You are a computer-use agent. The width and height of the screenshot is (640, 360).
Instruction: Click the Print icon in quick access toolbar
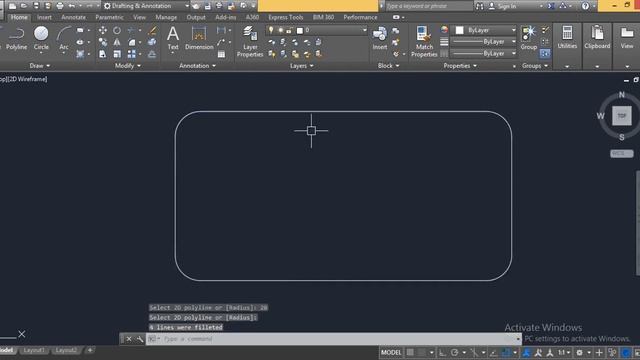(x=60, y=6)
